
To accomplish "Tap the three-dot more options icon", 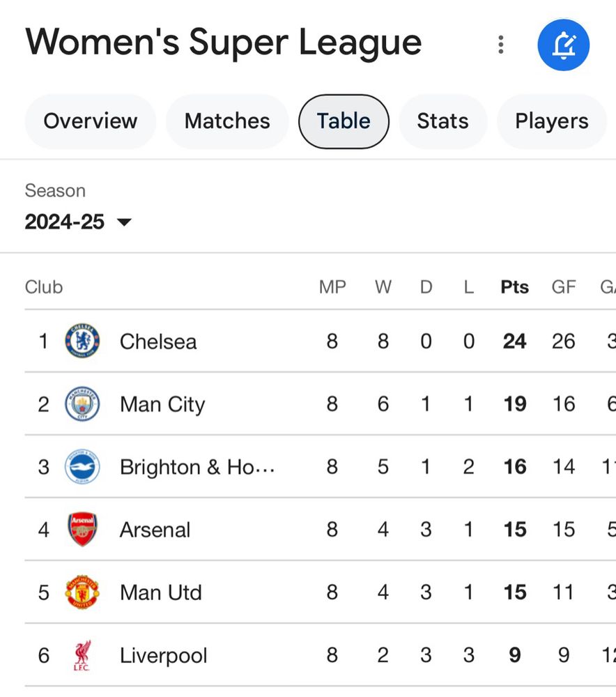I will pyautogui.click(x=500, y=45).
